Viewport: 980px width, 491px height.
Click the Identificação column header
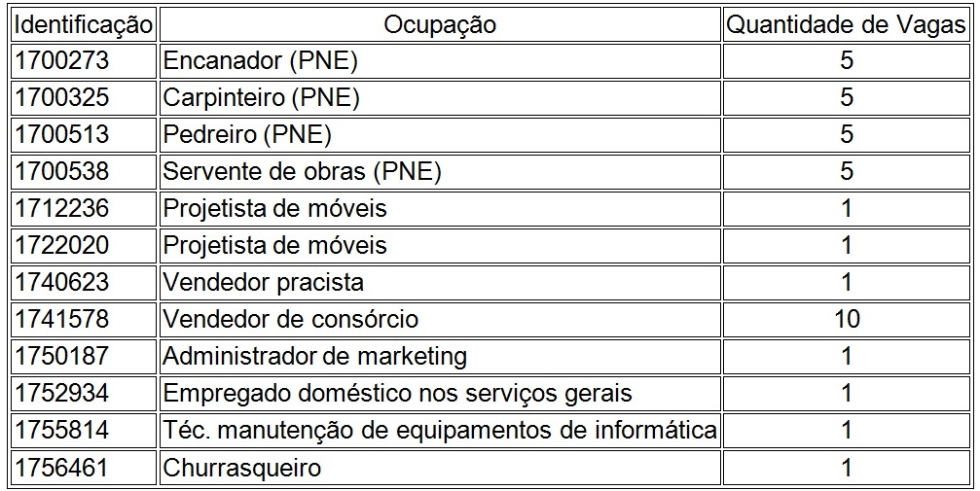84,24
